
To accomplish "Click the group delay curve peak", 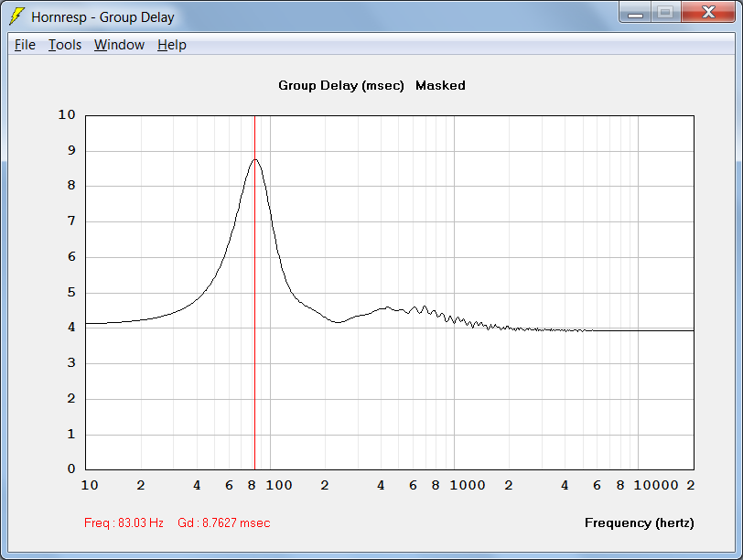I will pyautogui.click(x=255, y=159).
